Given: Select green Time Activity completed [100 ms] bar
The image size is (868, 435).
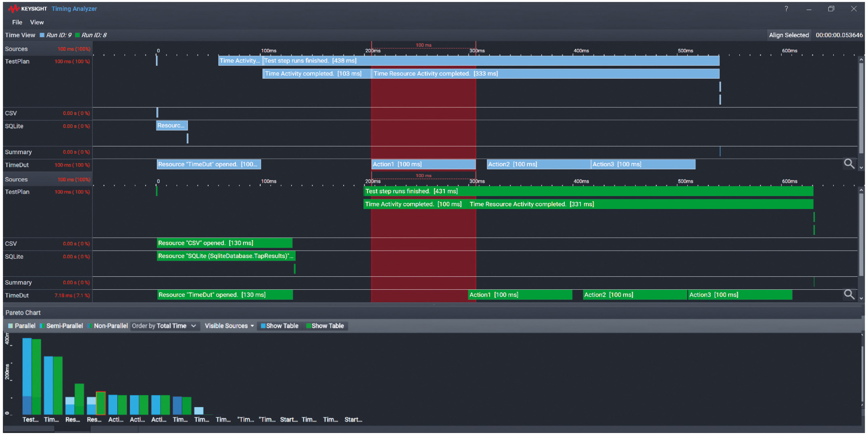Looking at the screenshot, I should pyautogui.click(x=415, y=204).
